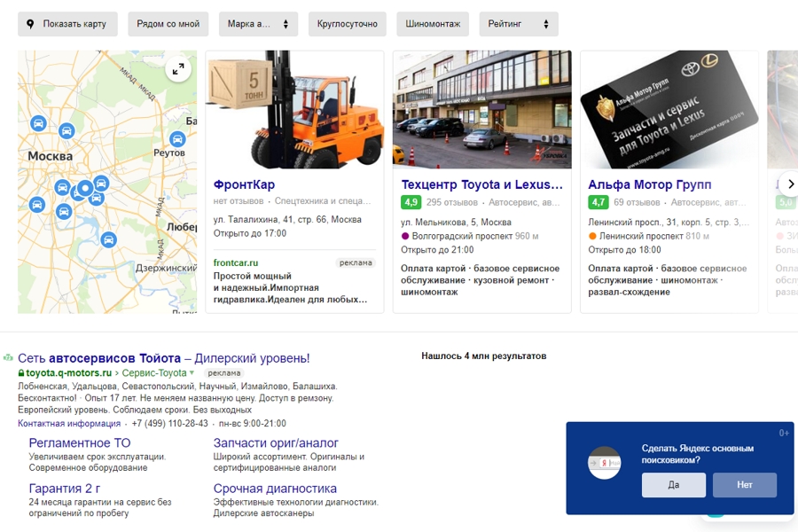
Task: Click the green 4,9 rating badge
Action: click(x=411, y=203)
